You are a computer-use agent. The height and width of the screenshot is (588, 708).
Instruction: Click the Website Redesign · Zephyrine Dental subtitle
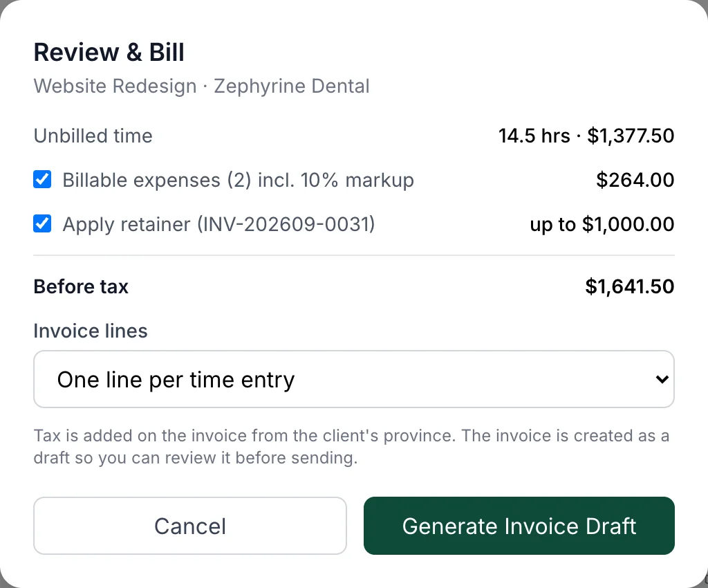pyautogui.click(x=201, y=86)
